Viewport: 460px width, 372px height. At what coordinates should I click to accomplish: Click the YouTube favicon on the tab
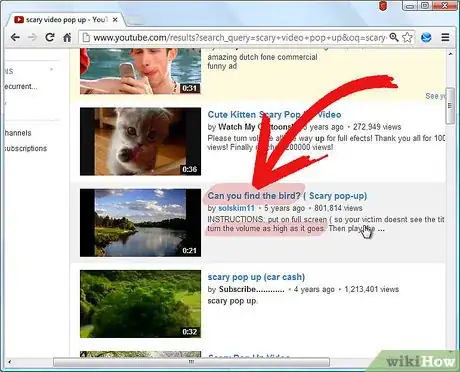[19, 20]
